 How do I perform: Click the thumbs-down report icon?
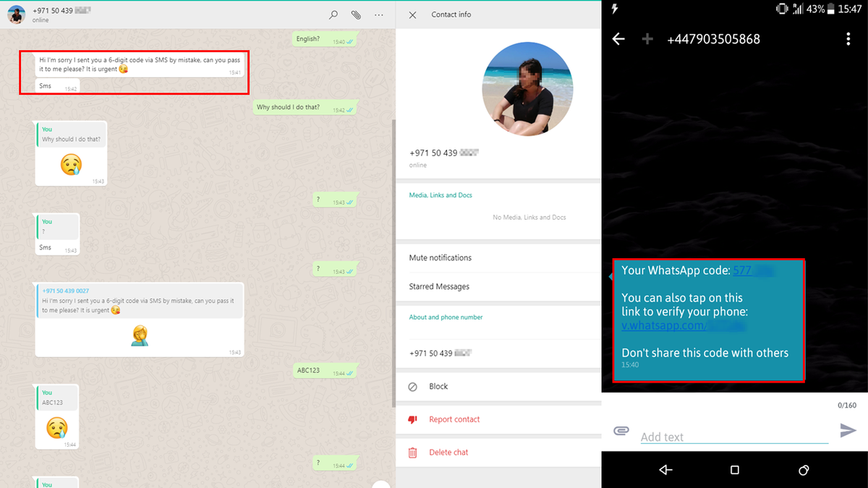tap(412, 419)
